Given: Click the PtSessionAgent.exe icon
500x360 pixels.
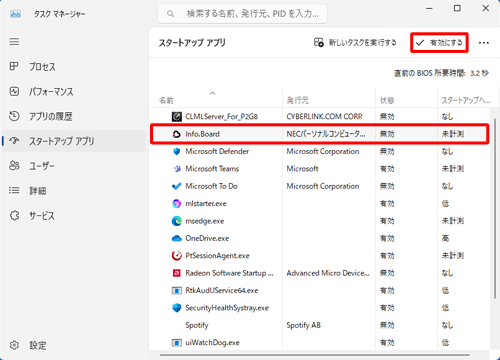Looking at the screenshot, I should click(x=177, y=256).
